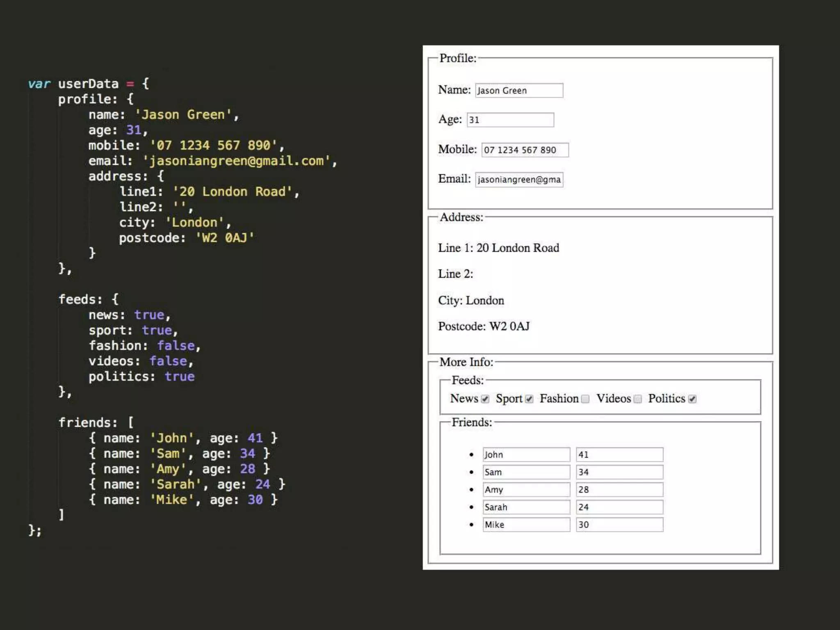Click the code string '20 London Road'
840x630 pixels.
(x=233, y=192)
